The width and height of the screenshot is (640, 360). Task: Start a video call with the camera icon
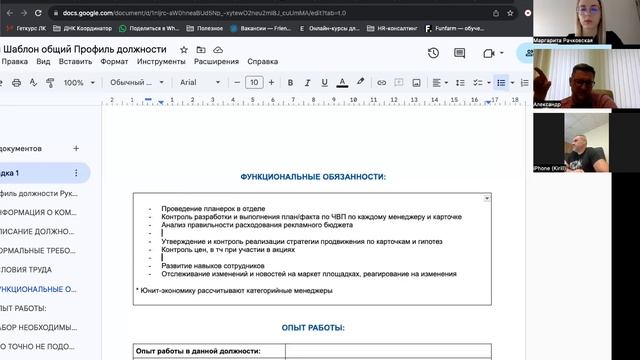coord(489,53)
